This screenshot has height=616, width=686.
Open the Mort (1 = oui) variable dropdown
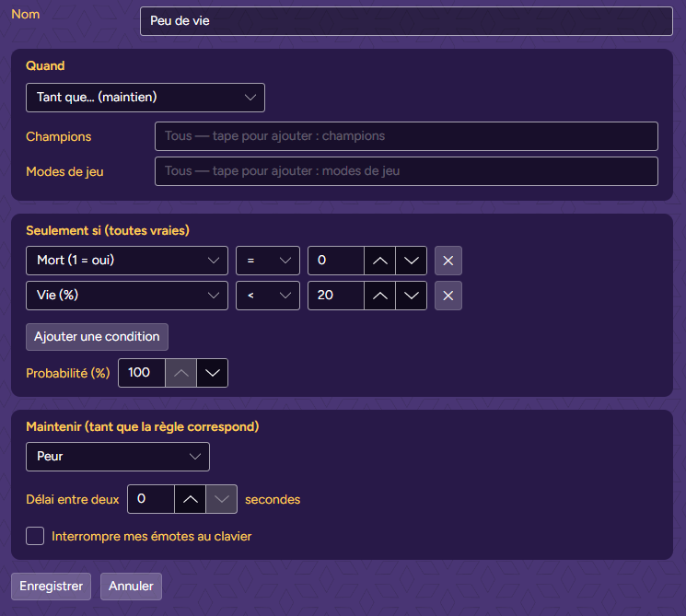coord(127,261)
